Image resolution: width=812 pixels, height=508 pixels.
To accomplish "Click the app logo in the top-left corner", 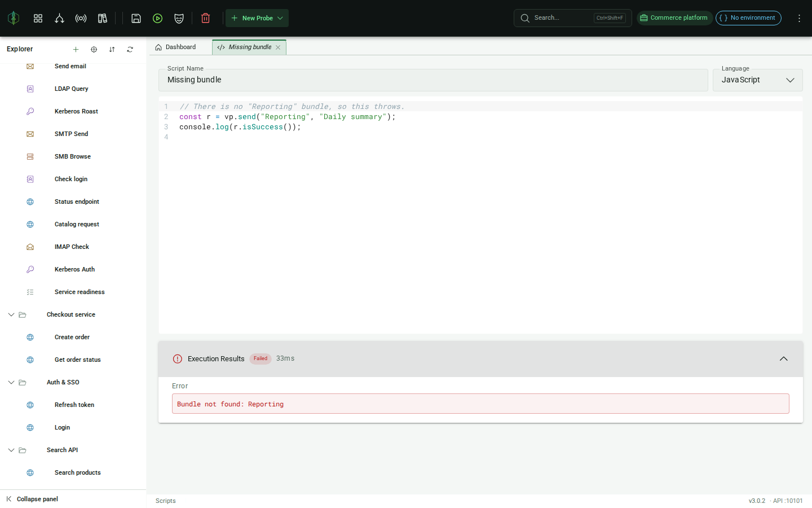I will coord(14,18).
